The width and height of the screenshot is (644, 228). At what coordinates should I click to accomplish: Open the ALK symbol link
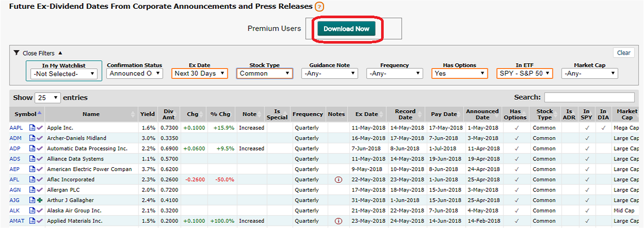(15, 211)
